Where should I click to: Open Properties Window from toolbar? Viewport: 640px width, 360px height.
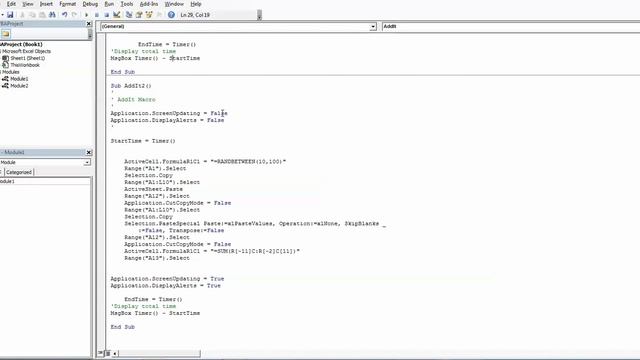pos(139,15)
